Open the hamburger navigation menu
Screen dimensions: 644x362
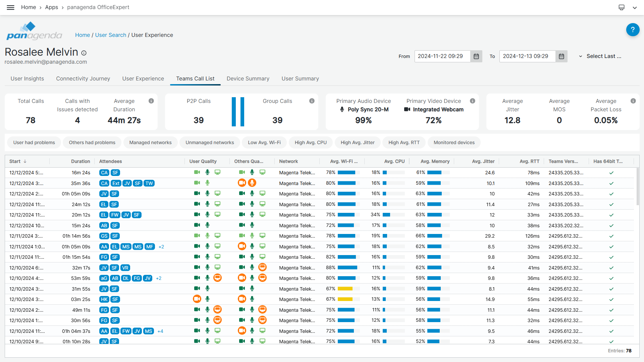10,7
